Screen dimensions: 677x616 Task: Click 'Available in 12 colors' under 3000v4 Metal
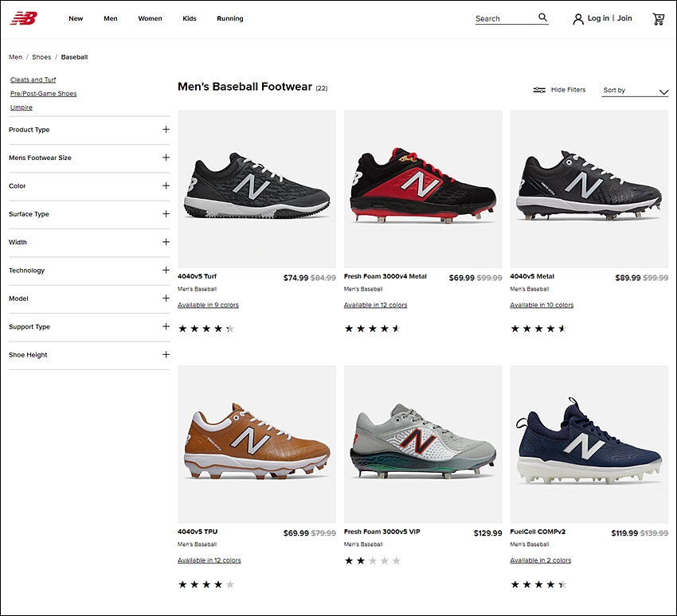click(x=375, y=305)
